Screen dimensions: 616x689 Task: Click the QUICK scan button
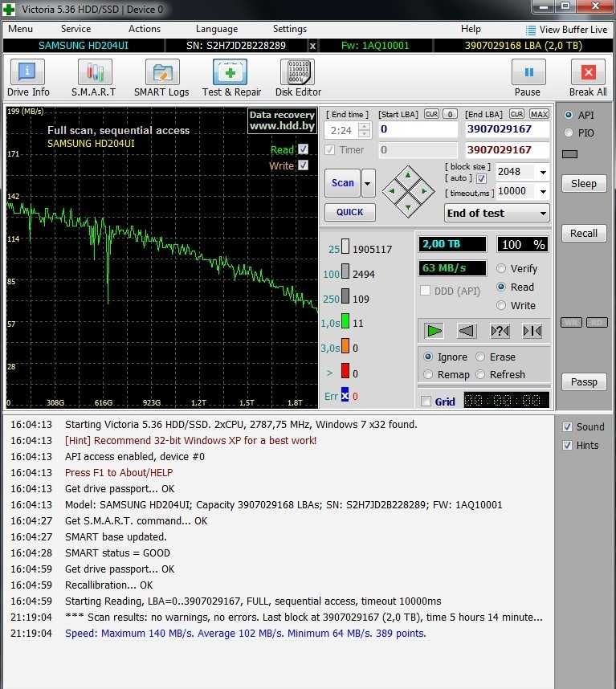pyautogui.click(x=349, y=212)
